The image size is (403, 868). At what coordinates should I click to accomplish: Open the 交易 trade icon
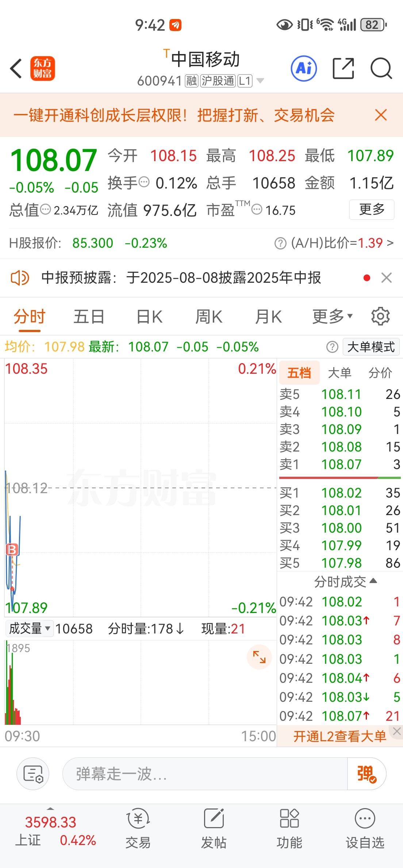138,829
